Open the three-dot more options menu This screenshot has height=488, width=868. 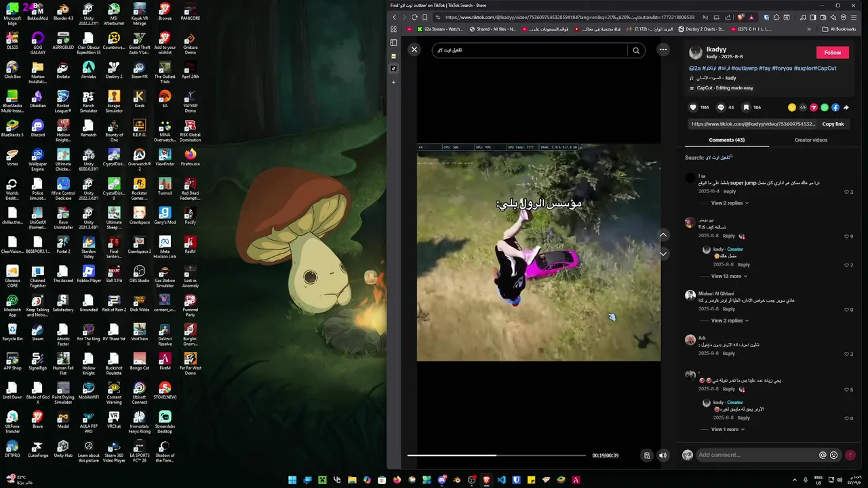663,49
